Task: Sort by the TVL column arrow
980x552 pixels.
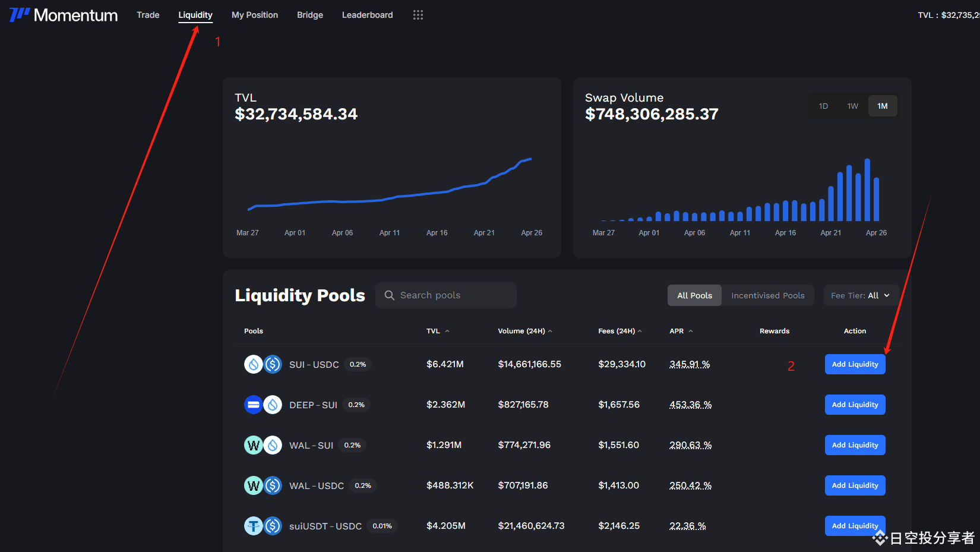Action: point(447,331)
